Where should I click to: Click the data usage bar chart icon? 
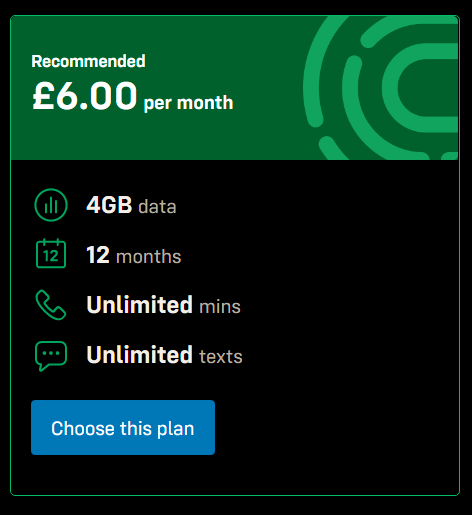point(51,205)
